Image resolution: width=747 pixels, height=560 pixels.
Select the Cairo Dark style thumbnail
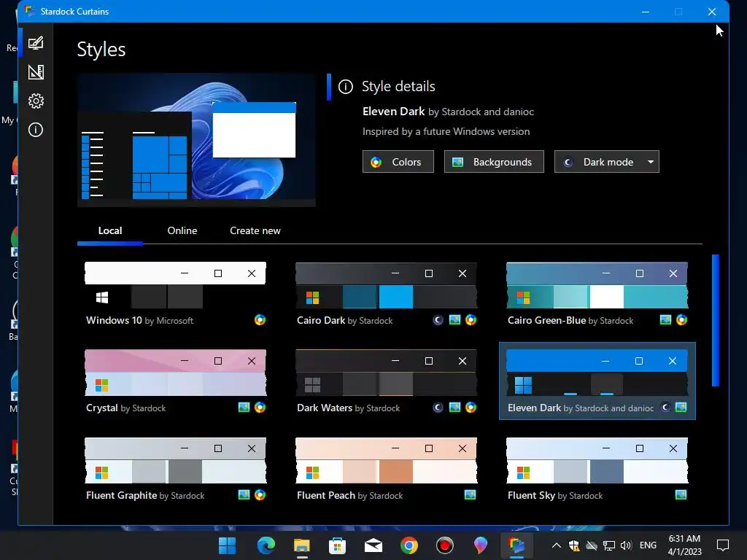click(387, 286)
